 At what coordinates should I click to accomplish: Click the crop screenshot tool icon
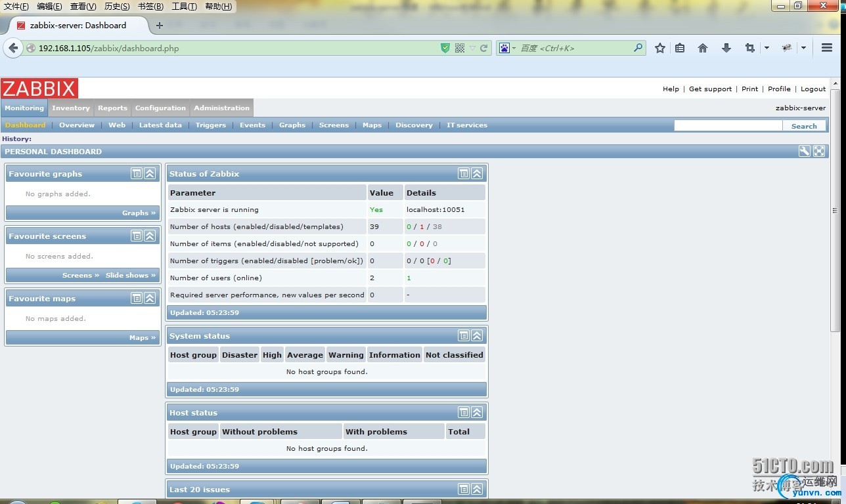(x=750, y=48)
